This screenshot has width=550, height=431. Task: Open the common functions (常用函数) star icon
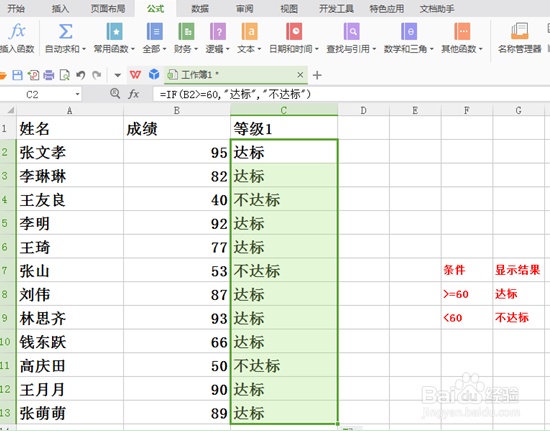114,31
